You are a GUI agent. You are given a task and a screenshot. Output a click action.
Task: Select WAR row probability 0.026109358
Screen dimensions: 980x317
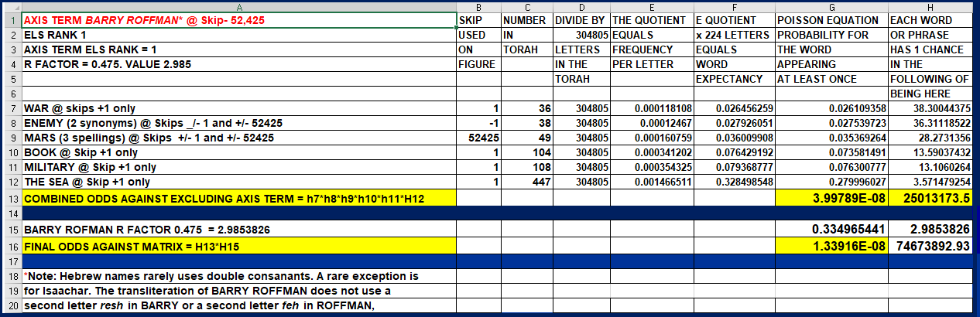pyautogui.click(x=831, y=109)
